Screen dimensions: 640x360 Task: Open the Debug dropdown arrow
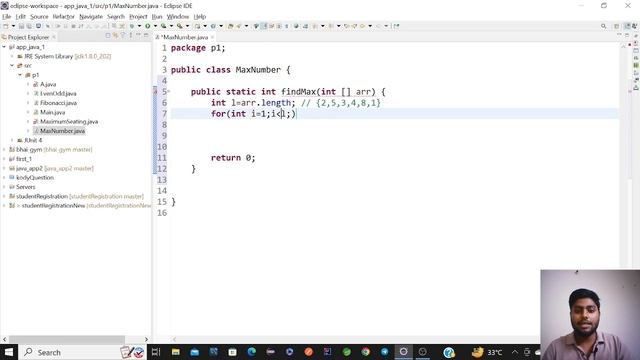139,26
